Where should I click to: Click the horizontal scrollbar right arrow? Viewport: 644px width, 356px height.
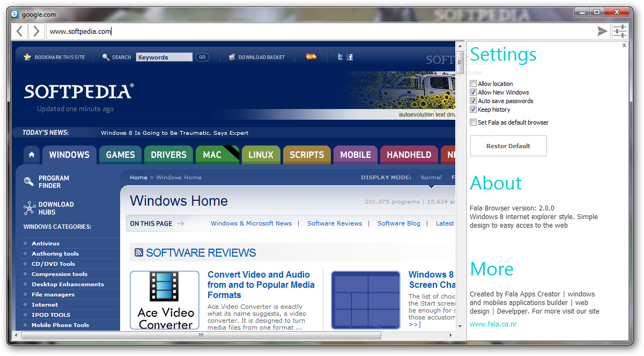coord(451,335)
